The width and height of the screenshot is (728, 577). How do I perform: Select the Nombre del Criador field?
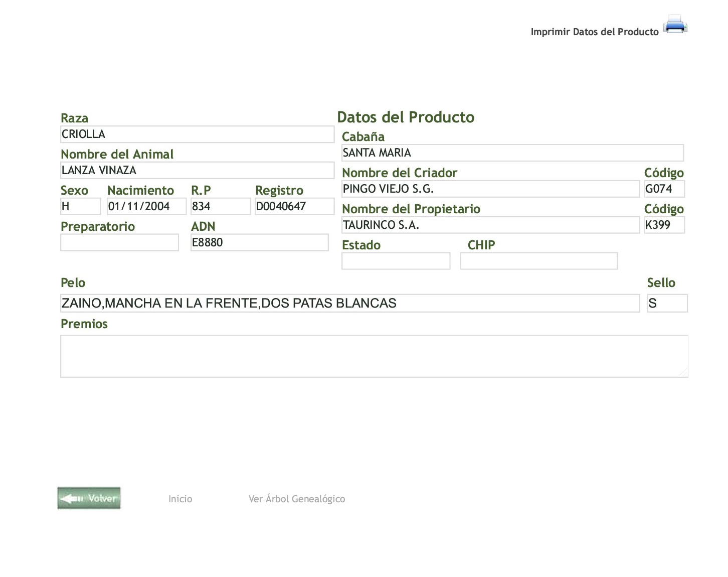pyautogui.click(x=490, y=189)
